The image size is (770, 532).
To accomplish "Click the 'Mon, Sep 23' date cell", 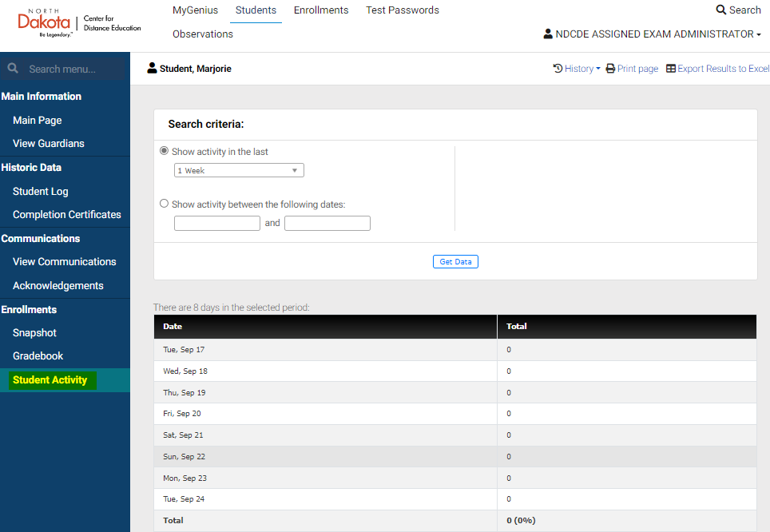I will [326, 478].
